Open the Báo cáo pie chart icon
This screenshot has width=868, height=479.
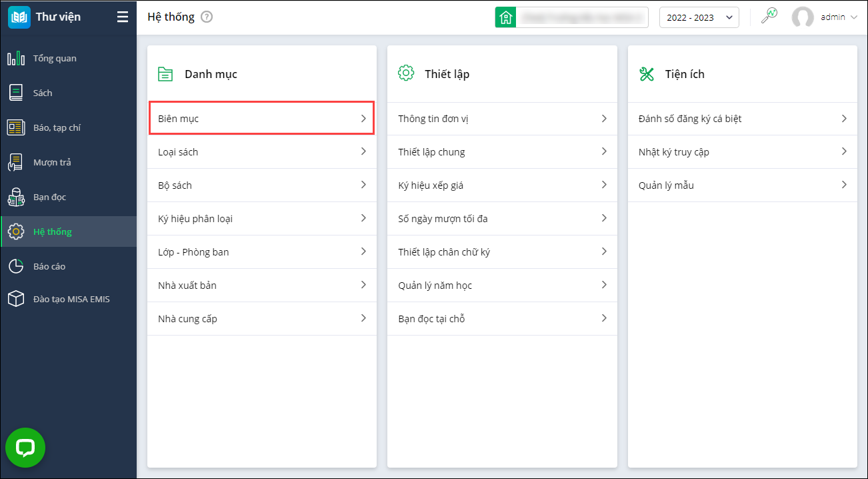pos(16,266)
